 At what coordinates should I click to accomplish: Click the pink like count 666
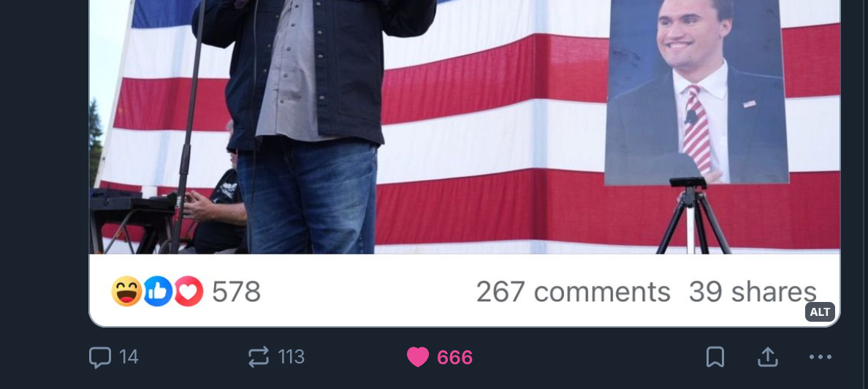point(454,358)
